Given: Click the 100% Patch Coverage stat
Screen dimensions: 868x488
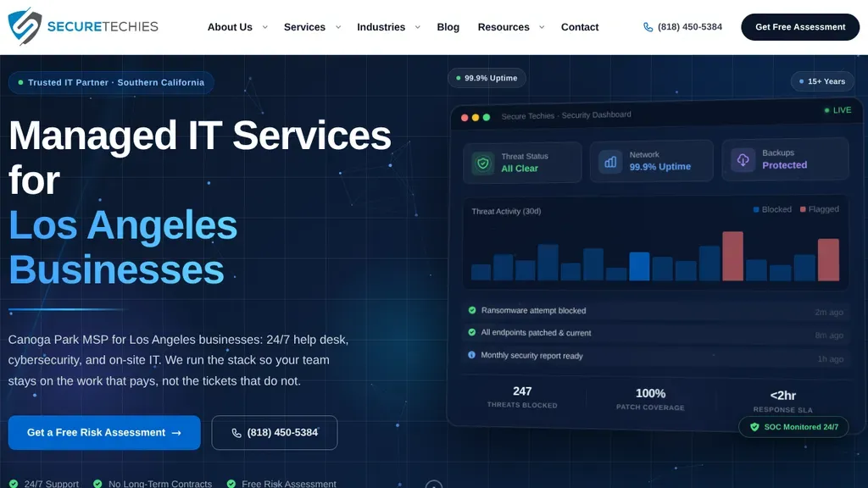Looking at the screenshot, I should pyautogui.click(x=650, y=399).
